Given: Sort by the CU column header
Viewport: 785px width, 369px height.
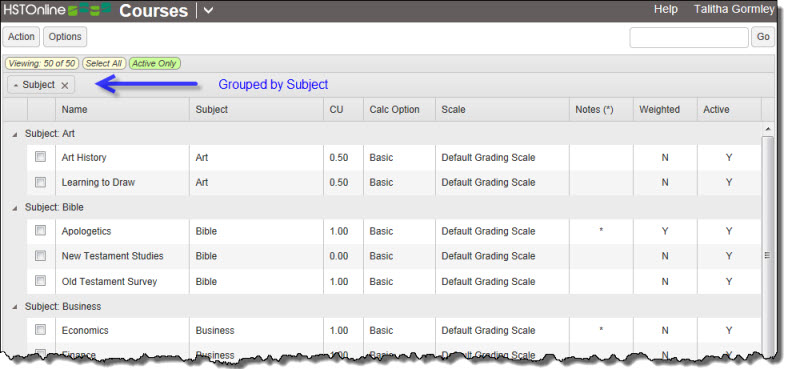Looking at the screenshot, I should click(x=343, y=110).
